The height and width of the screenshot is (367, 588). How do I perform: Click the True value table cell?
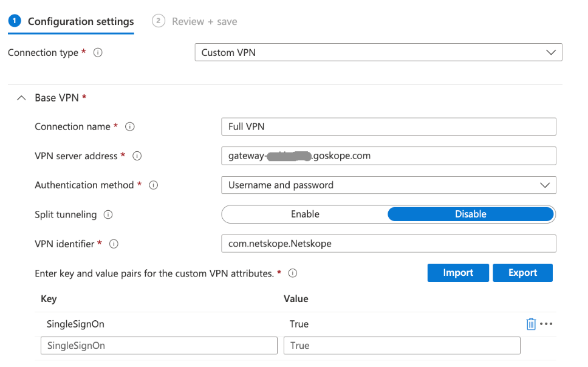(299, 324)
